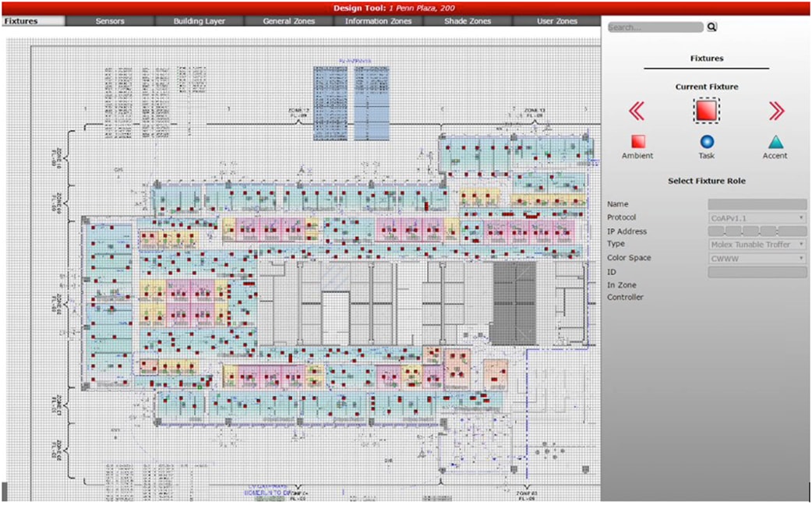Screen dimensions: 812x505
Task: Switch to the Sensors tab
Action: [x=111, y=21]
